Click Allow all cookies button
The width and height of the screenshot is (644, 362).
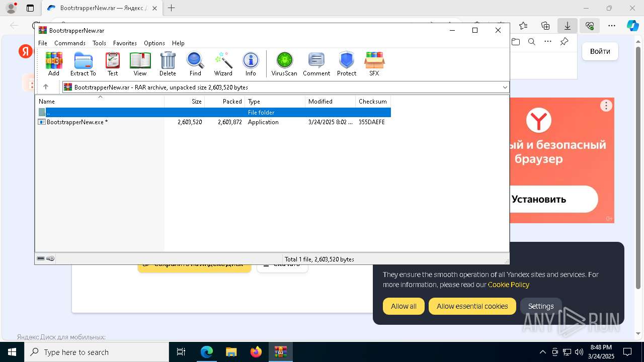(x=404, y=306)
